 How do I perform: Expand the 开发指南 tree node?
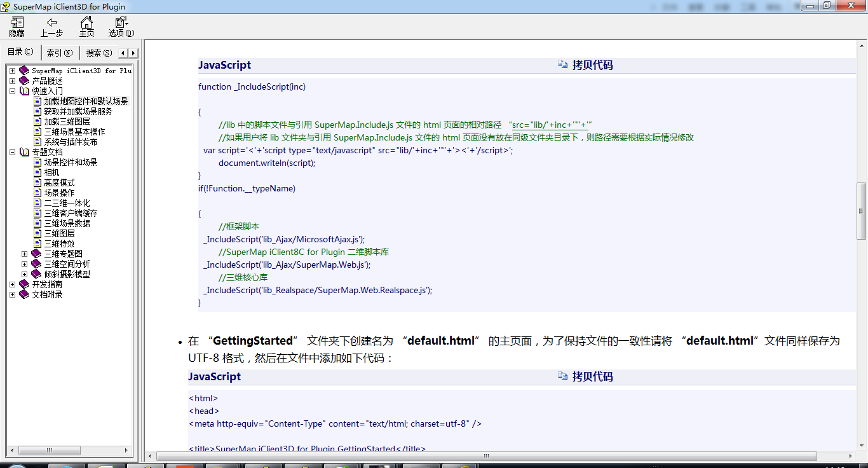[12, 284]
